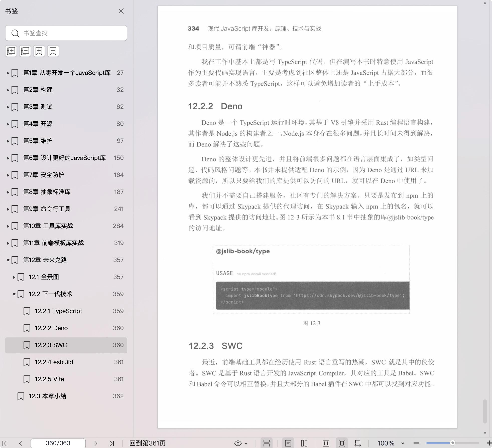Go to bookmark 第3章 测试
The width and height of the screenshot is (492, 448).
pos(66,107)
